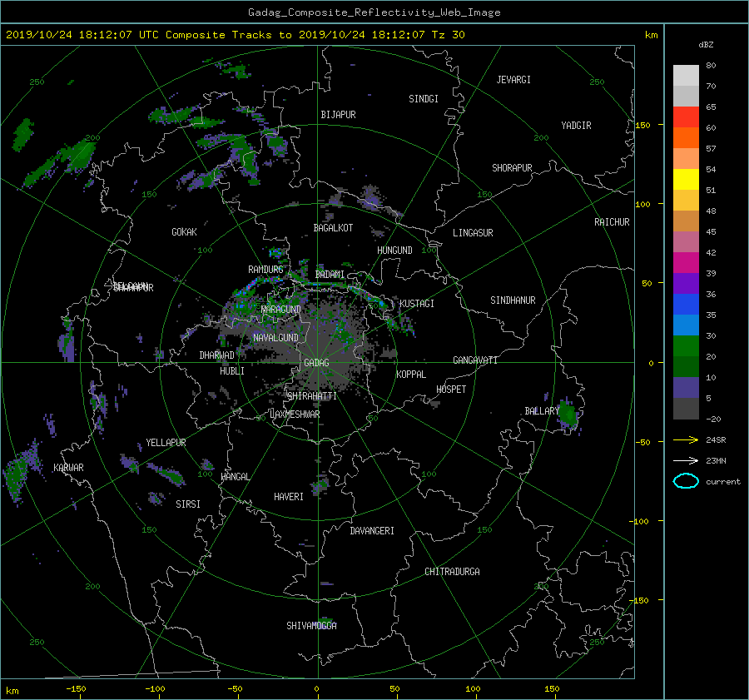749x700 pixels.
Task: Click the SHORAPUR city label
Action: [x=512, y=168]
